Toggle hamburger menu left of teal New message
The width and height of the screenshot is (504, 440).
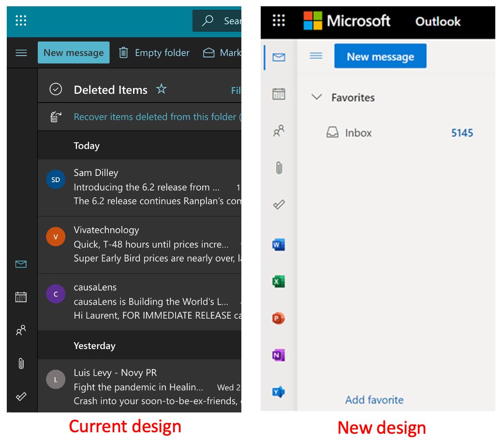(21, 53)
